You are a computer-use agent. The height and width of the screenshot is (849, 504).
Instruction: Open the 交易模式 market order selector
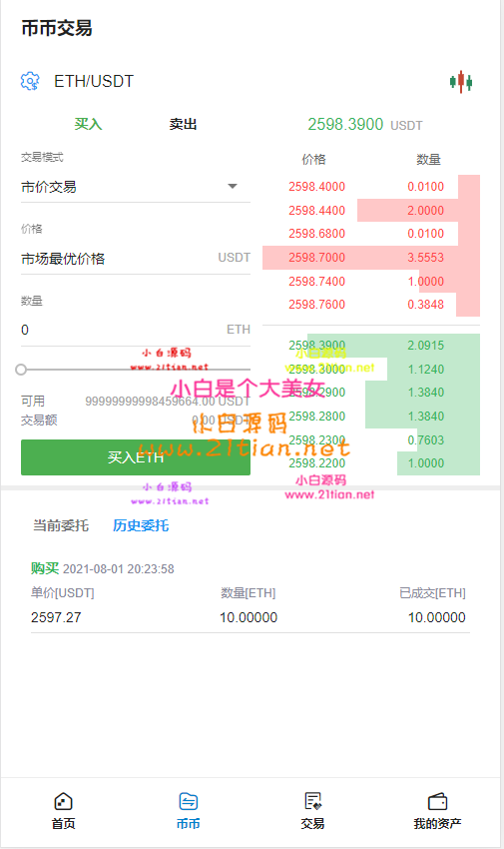[x=135, y=188]
